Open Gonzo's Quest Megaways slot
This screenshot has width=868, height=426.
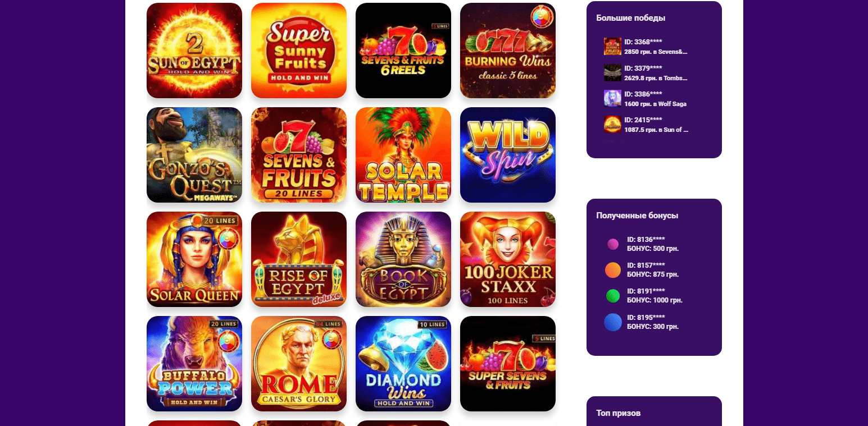pyautogui.click(x=194, y=155)
